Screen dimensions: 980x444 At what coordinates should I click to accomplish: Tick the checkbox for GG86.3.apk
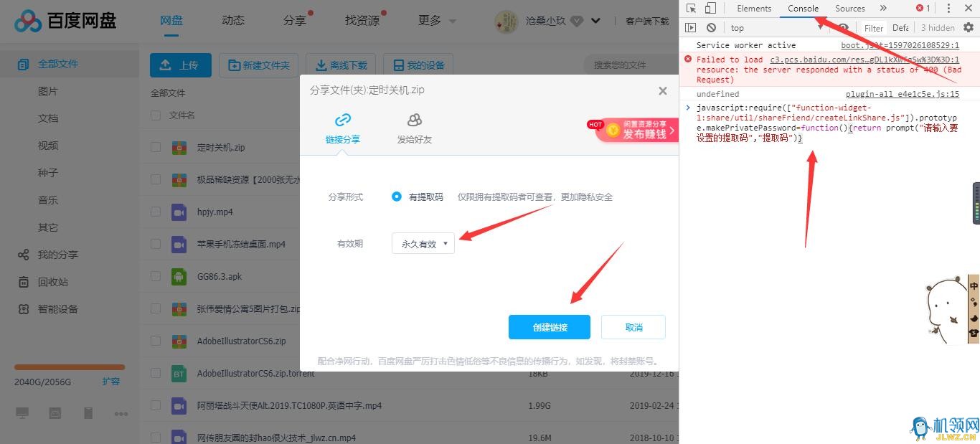(x=156, y=276)
